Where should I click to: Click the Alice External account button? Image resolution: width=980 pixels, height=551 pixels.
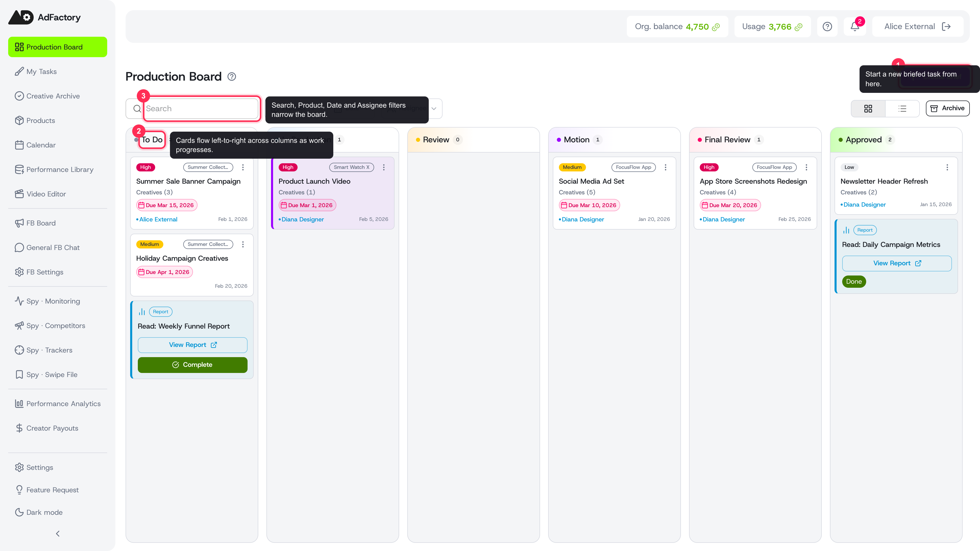coord(918,27)
